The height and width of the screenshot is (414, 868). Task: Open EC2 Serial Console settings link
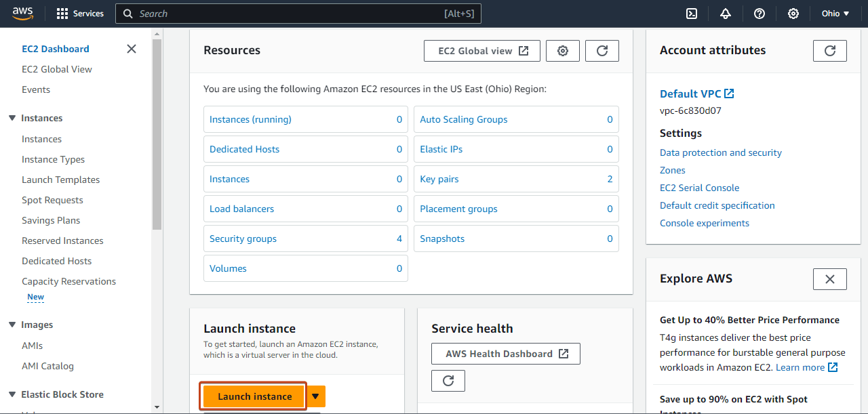[699, 188]
